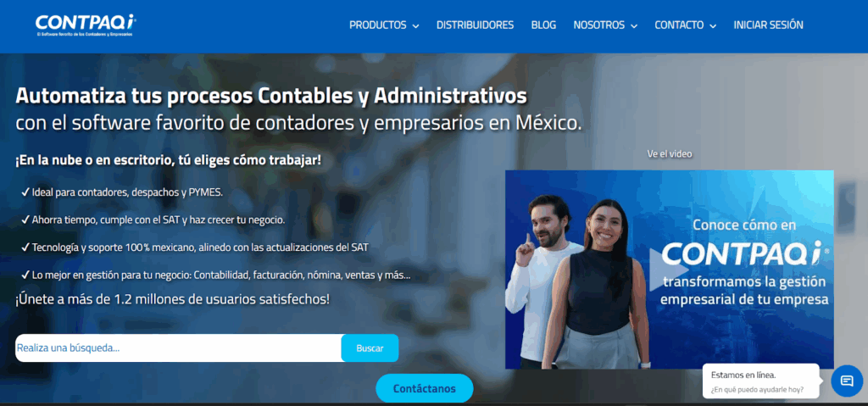Click the CONTPAQi logo in the header
This screenshot has height=406, width=868.
coord(86,25)
